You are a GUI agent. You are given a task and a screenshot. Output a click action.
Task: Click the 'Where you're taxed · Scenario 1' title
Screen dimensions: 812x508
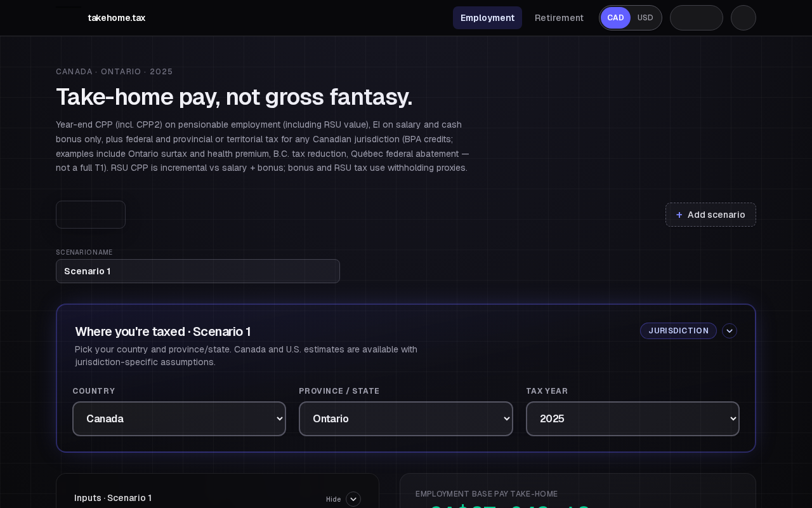162,331
